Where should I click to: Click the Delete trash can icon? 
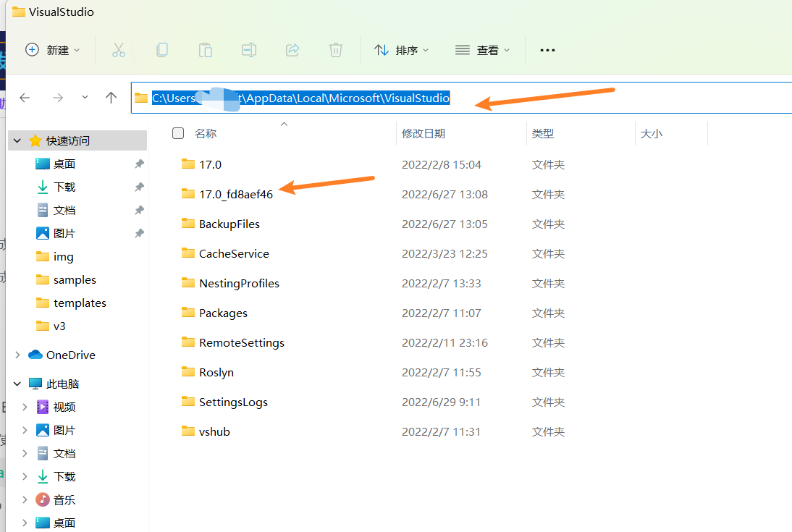[336, 50]
